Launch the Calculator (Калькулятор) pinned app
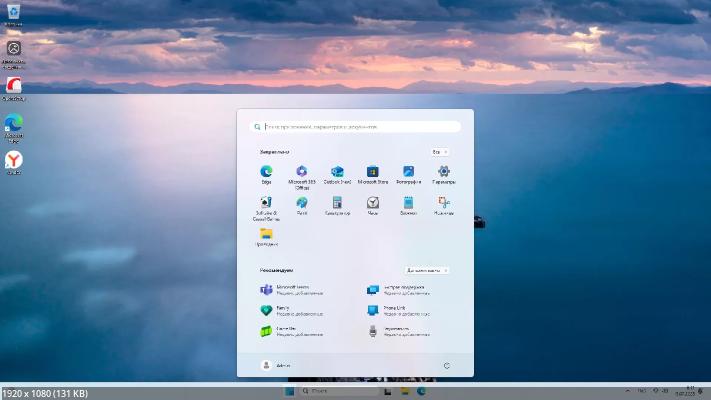Screen dimensions: 711x400 click(x=337, y=206)
